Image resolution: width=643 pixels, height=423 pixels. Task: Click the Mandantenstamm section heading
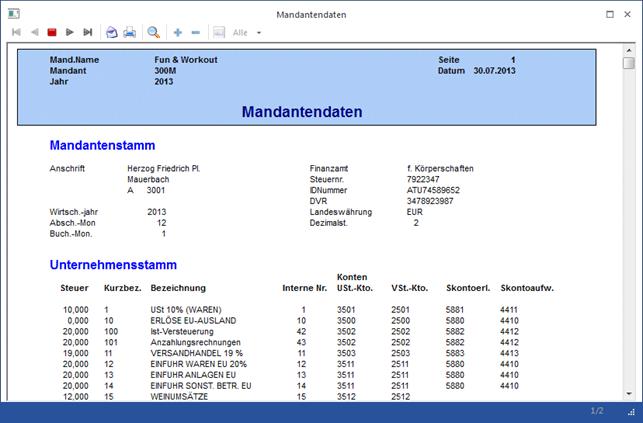pyautogui.click(x=102, y=146)
